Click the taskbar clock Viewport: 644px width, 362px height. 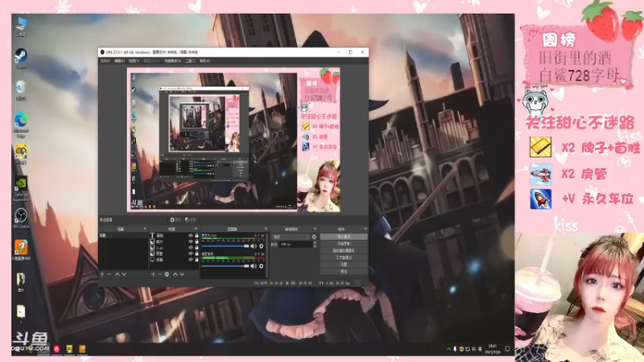point(493,349)
